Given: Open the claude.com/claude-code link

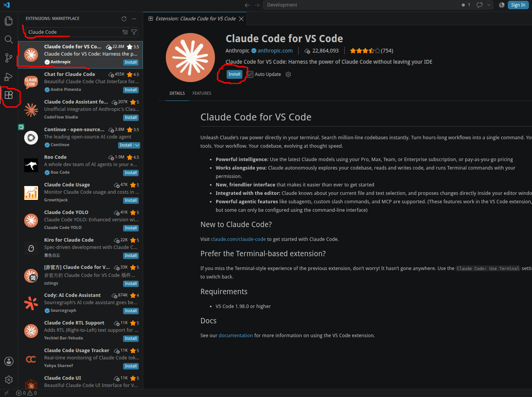Looking at the screenshot, I should click(x=238, y=239).
